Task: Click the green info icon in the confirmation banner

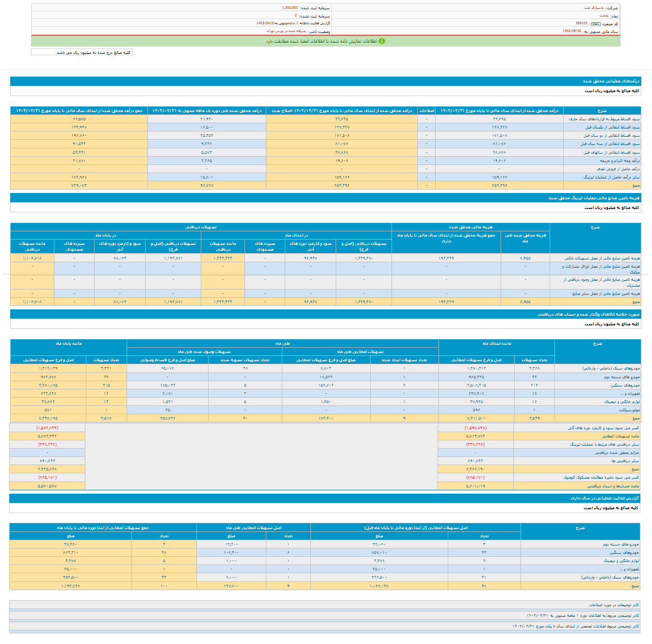Action: 382,41
